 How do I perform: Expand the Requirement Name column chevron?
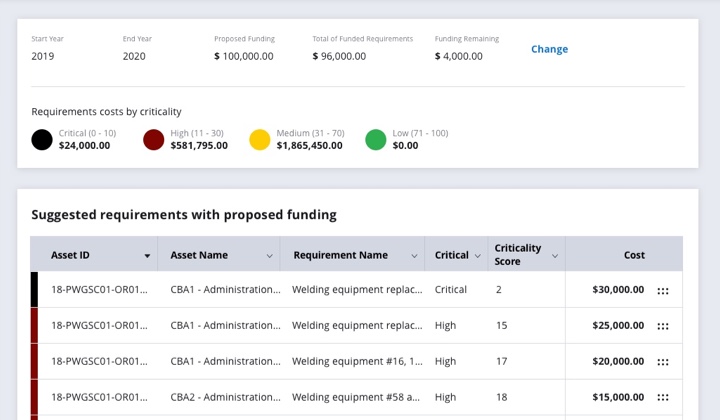click(414, 256)
